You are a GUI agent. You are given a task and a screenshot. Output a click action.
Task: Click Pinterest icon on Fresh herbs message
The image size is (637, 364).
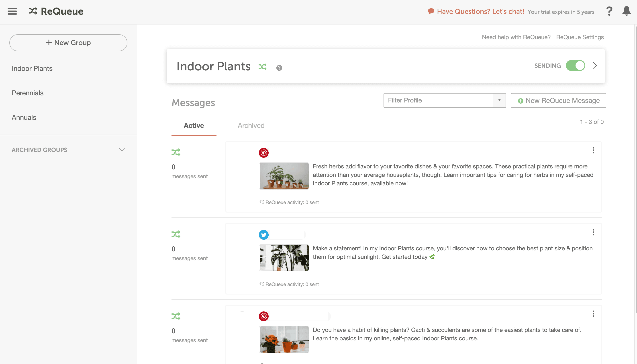point(264,153)
